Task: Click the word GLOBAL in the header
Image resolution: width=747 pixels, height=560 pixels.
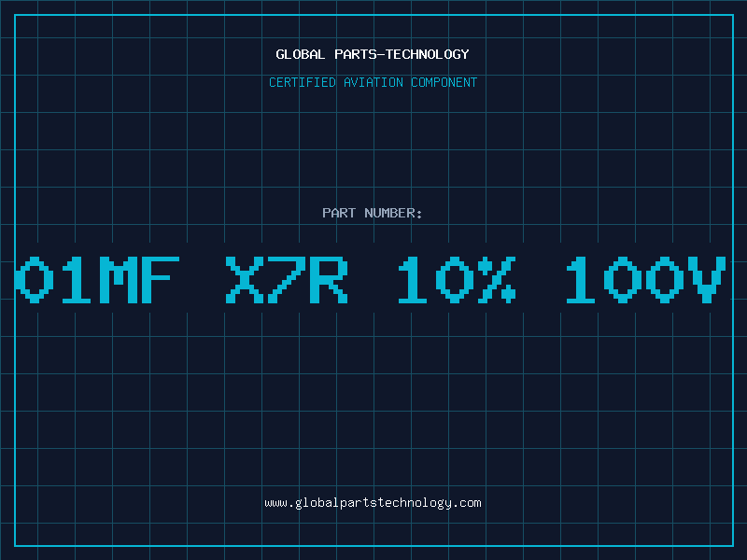Action: [300, 54]
